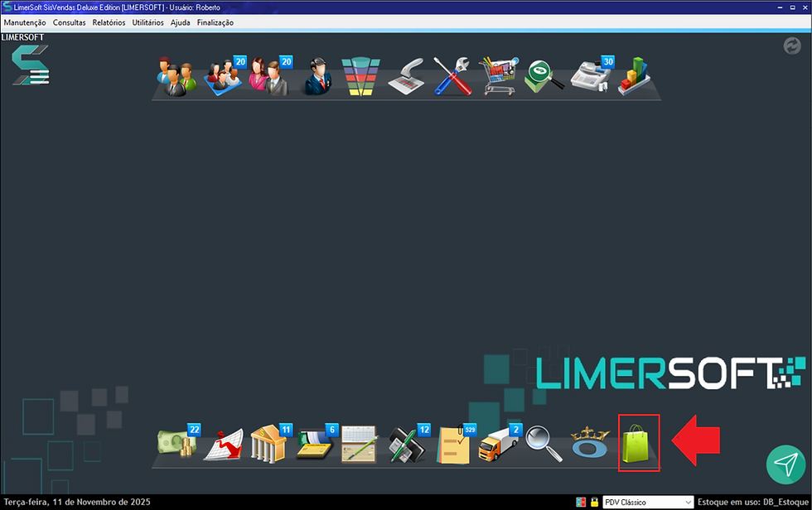Open the delivery truck icon with badge 2
Screen dimensions: 812x510
[500, 443]
